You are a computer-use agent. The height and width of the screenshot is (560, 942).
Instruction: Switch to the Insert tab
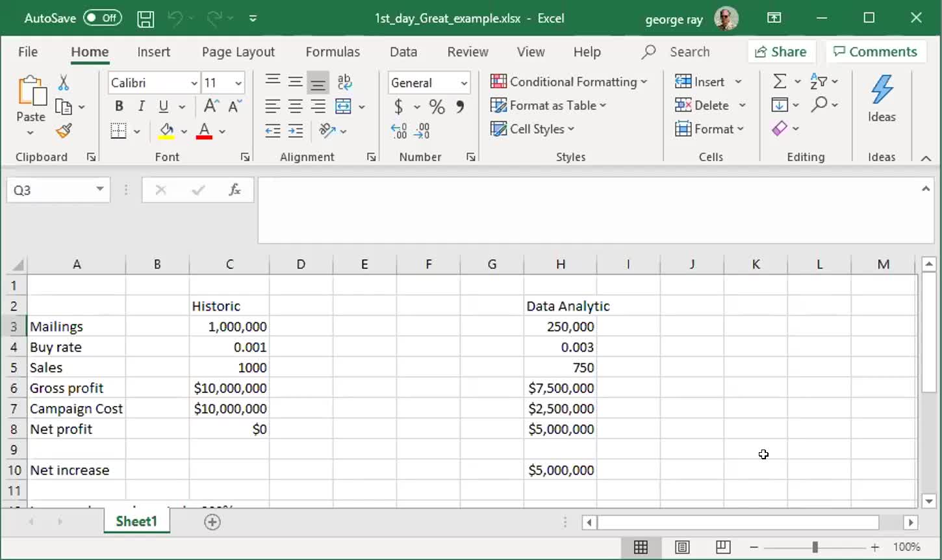(153, 52)
